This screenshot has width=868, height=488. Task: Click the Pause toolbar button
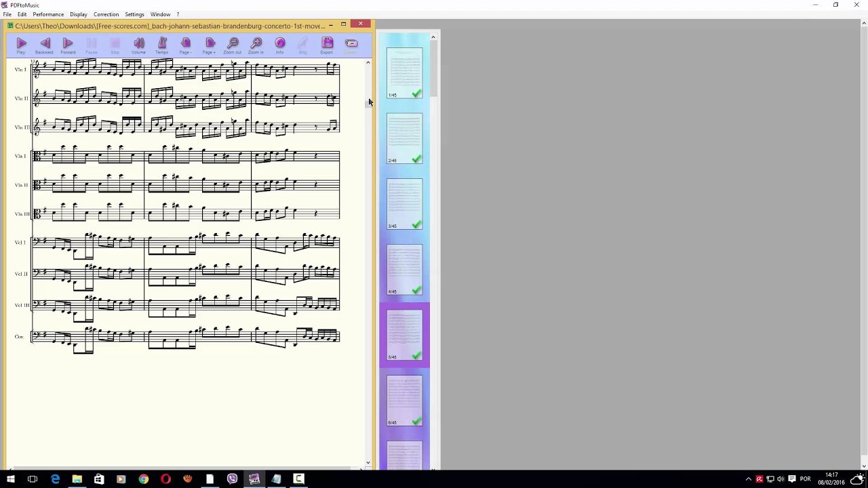92,45
